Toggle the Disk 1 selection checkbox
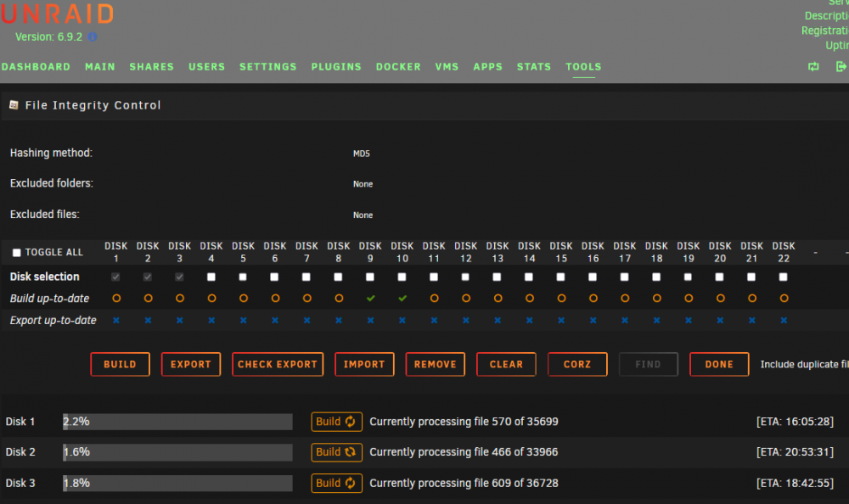The width and height of the screenshot is (849, 504). [115, 277]
